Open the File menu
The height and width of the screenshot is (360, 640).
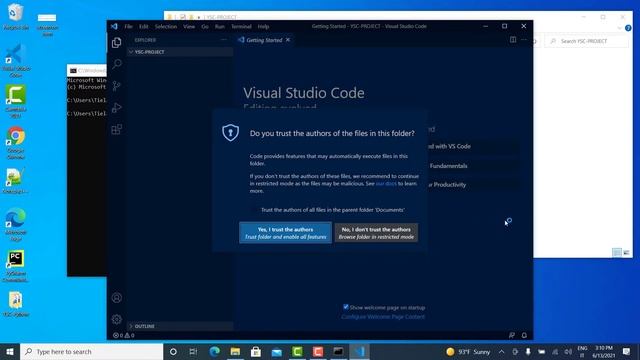point(129,26)
